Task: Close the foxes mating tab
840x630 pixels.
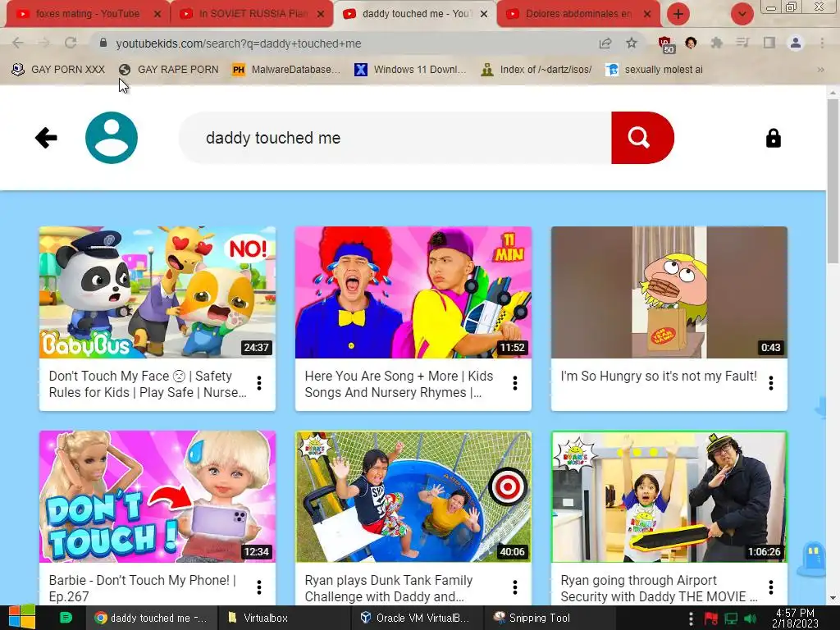Action: click(157, 14)
